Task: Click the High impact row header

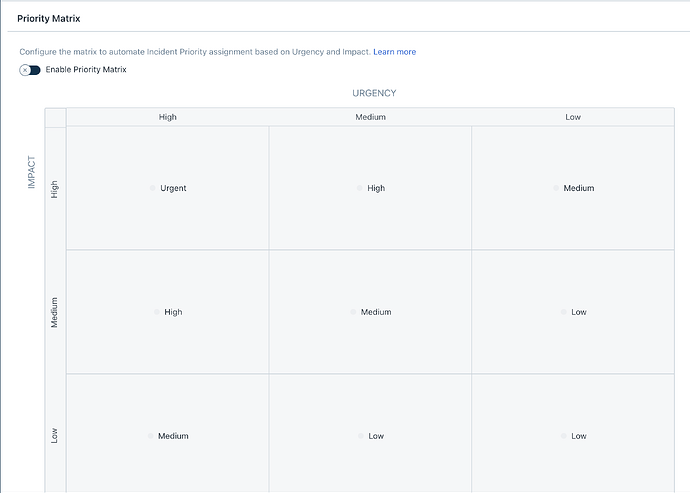Action: pos(55,188)
